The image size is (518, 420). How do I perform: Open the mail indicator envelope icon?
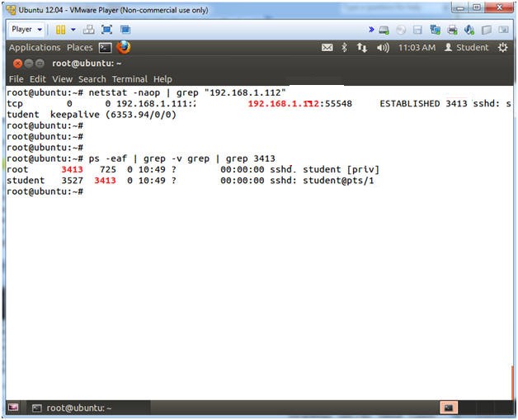point(327,48)
